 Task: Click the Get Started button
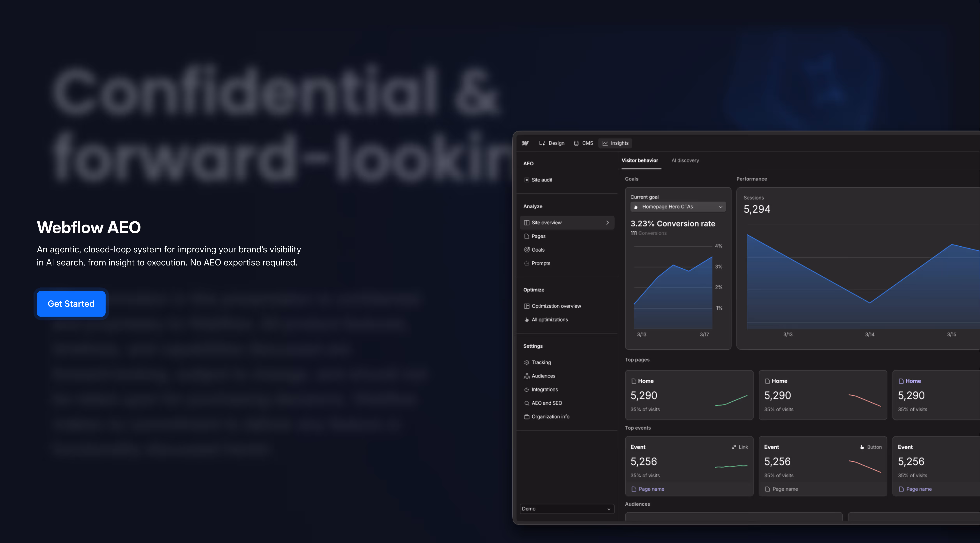coord(71,304)
